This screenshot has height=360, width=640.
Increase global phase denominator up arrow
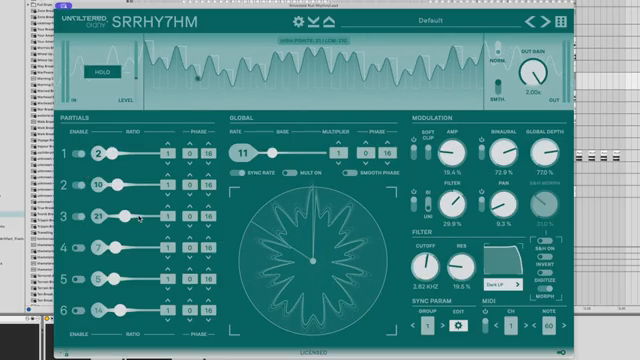[x=387, y=143]
